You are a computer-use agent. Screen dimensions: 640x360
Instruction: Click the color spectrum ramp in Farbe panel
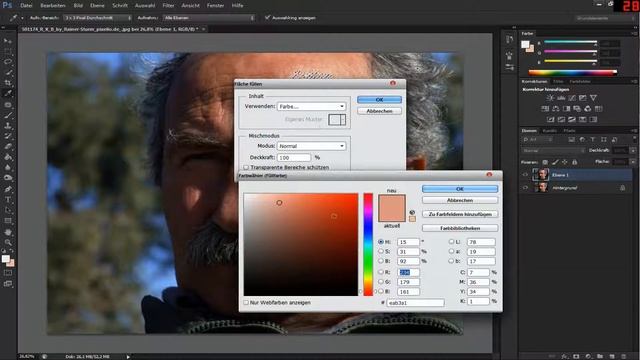tap(573, 73)
